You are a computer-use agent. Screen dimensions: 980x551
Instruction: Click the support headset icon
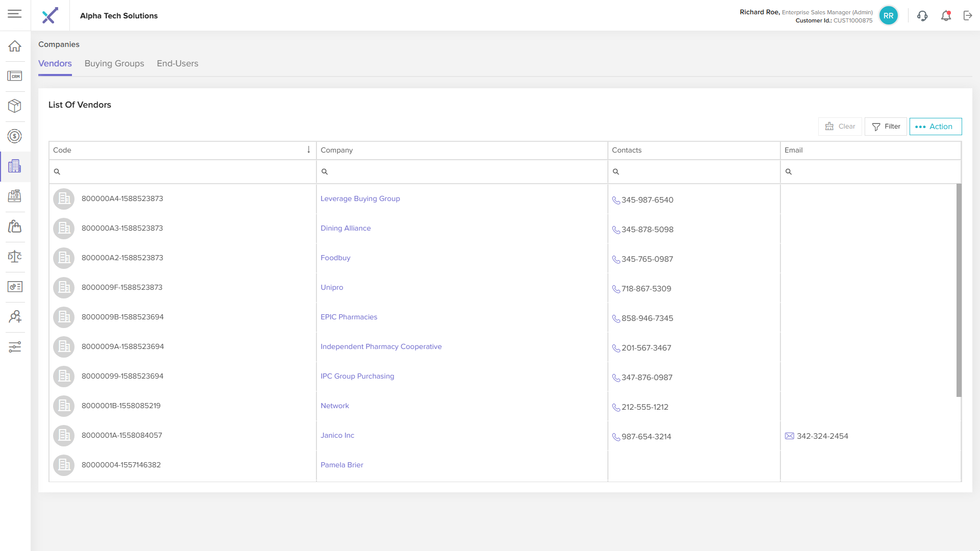[922, 16]
